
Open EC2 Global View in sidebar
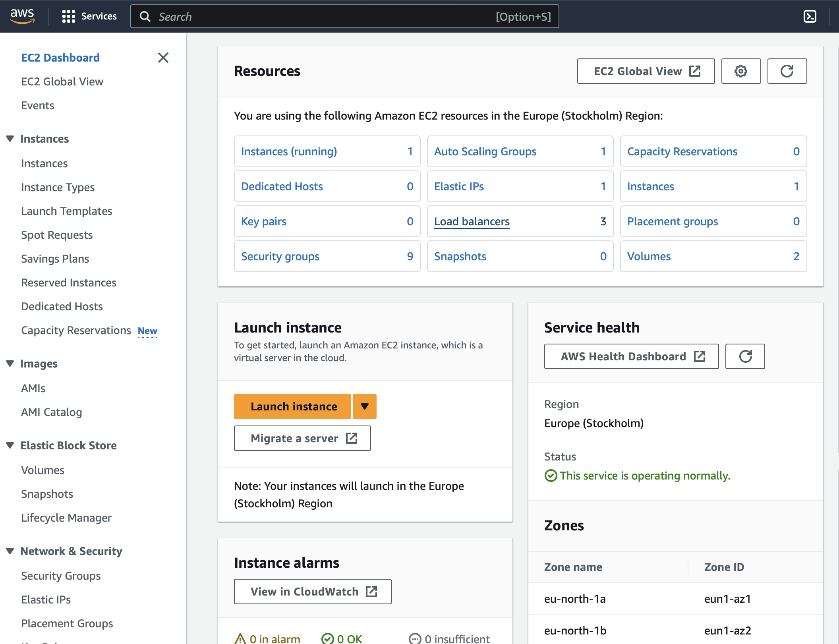(62, 81)
